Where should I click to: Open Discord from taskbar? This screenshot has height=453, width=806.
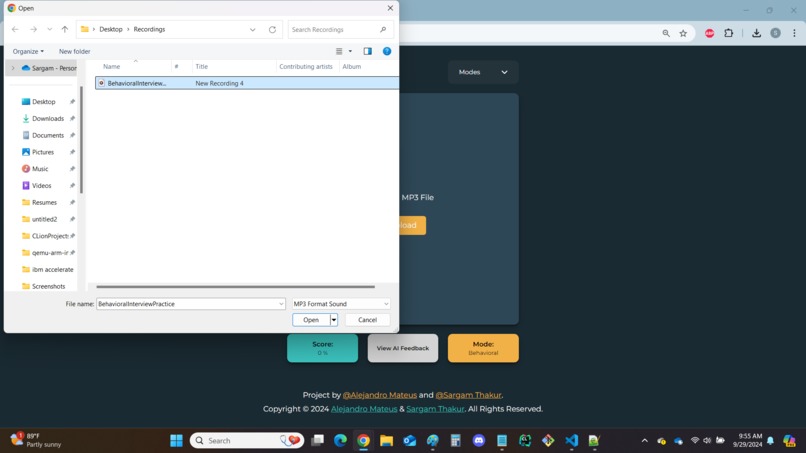(479, 441)
